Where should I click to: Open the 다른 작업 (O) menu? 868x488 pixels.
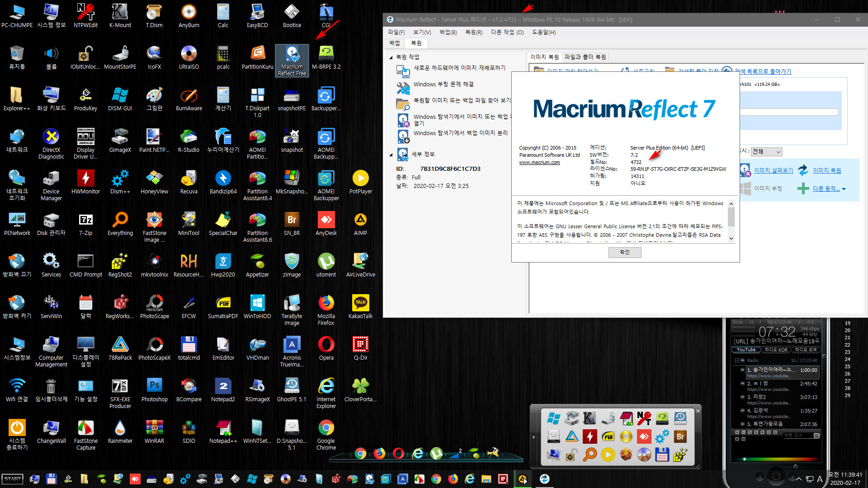[x=507, y=33]
